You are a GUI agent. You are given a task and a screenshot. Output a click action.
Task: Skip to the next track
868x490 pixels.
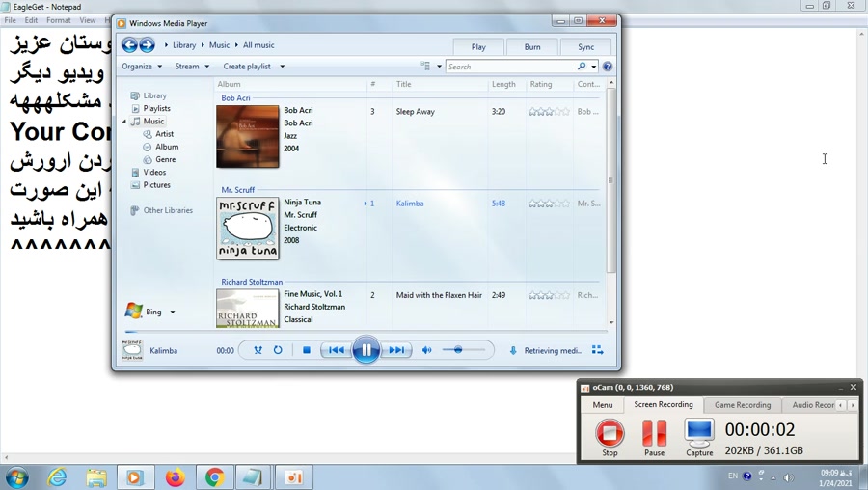pyautogui.click(x=396, y=350)
